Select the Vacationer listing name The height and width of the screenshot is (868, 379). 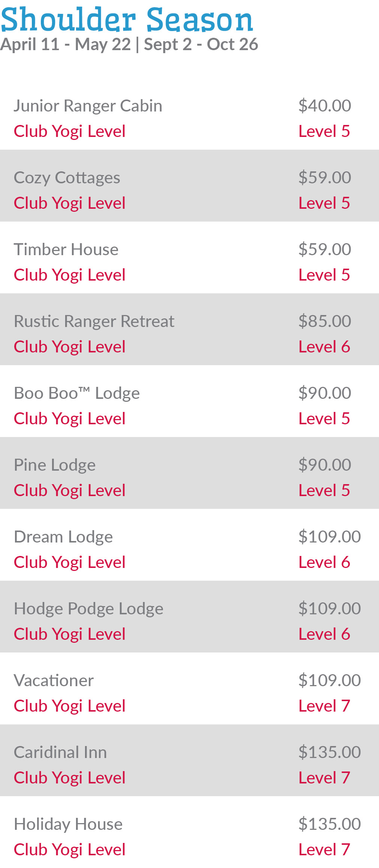[54, 681]
